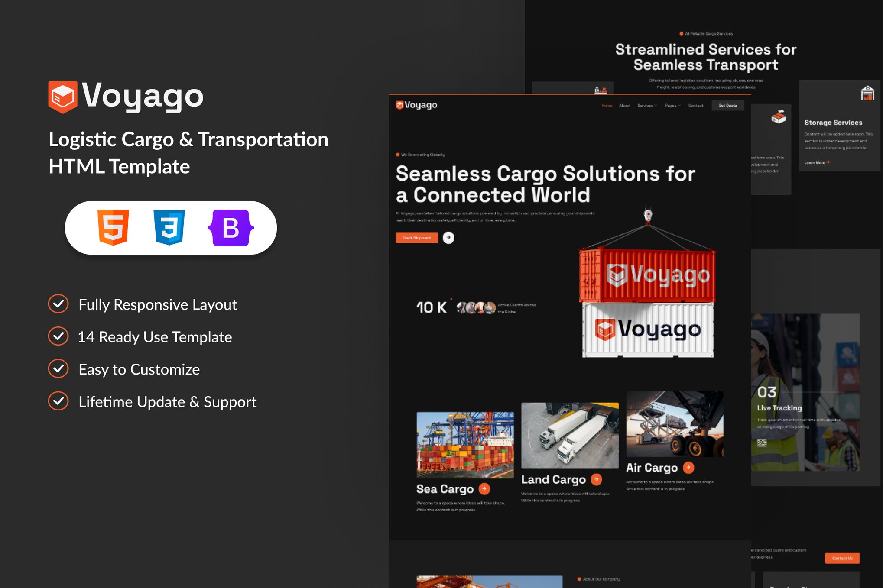Open Air Cargo via its orange arrow icon
This screenshot has height=588, width=883.
pyautogui.click(x=688, y=467)
